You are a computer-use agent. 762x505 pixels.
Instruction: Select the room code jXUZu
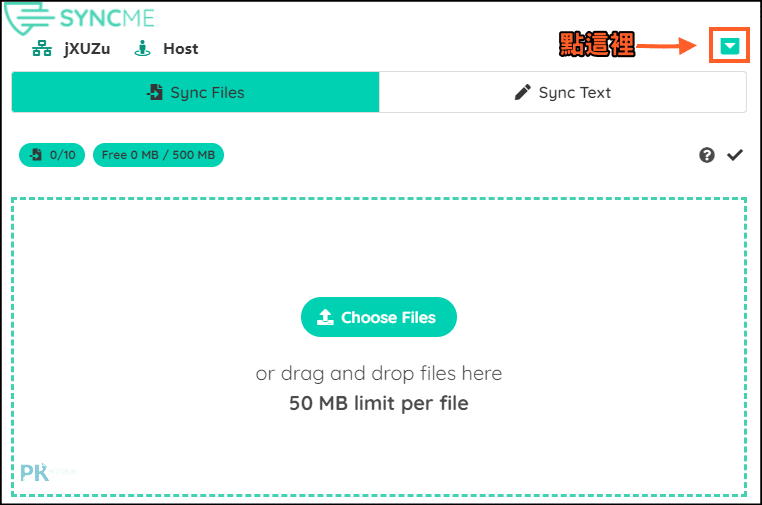pyautogui.click(x=87, y=49)
